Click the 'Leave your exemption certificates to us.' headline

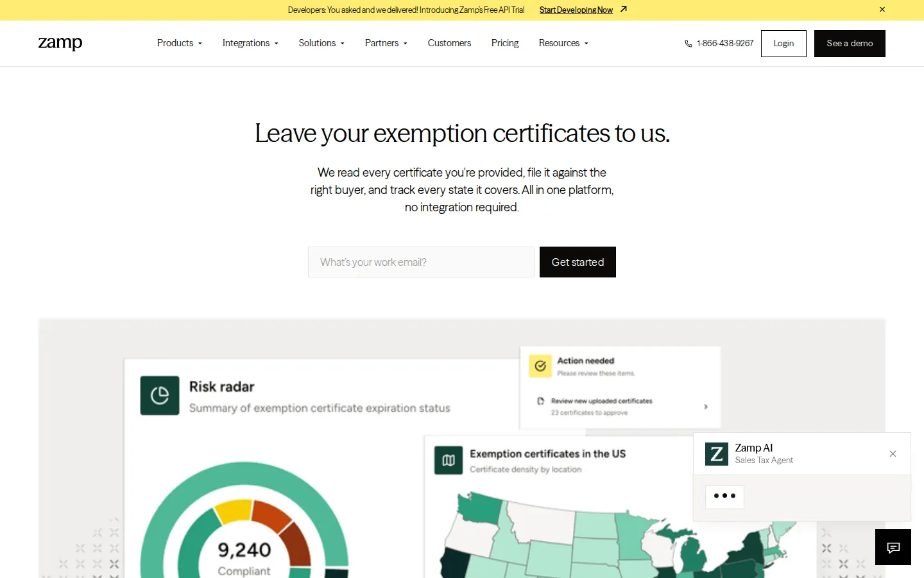click(x=462, y=134)
